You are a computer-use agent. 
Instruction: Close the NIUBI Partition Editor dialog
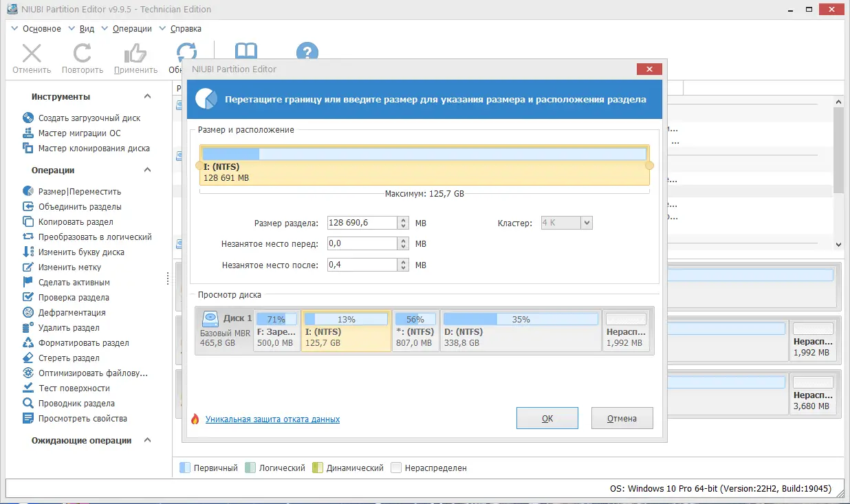click(x=649, y=69)
